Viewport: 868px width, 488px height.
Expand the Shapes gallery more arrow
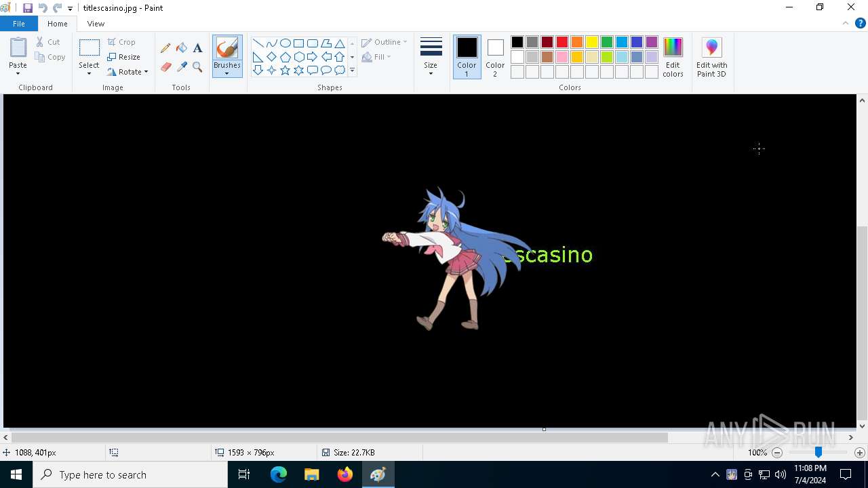click(x=352, y=70)
